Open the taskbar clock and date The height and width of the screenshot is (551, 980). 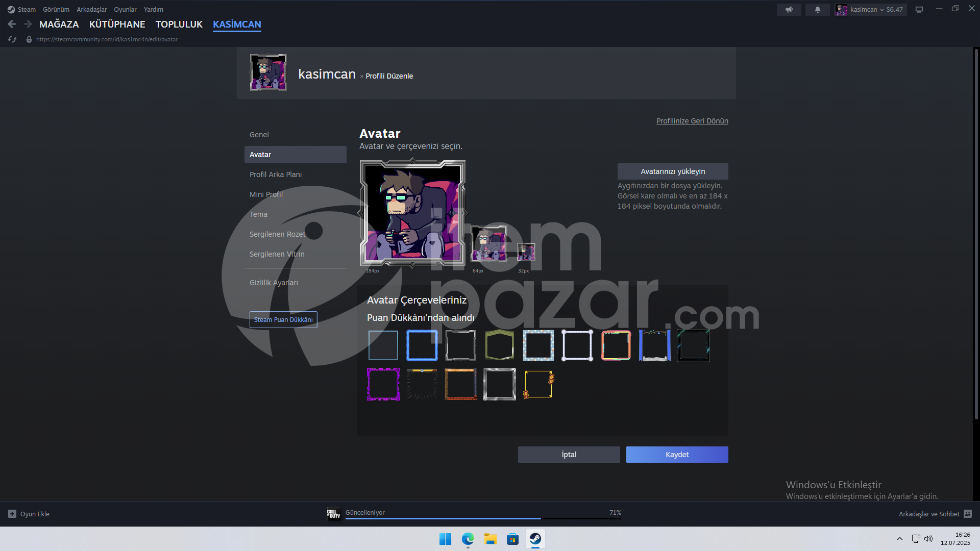pos(955,539)
